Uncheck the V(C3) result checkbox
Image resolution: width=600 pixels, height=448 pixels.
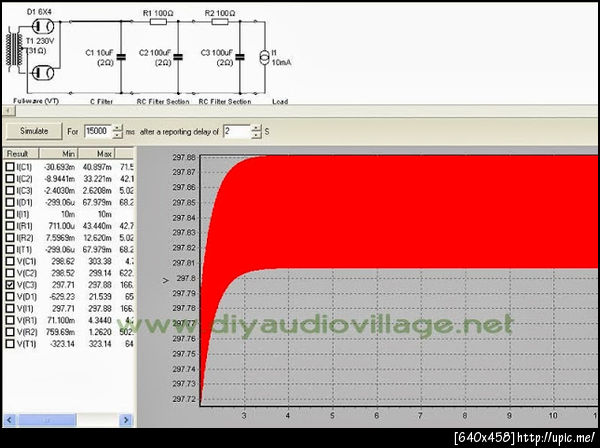(x=10, y=285)
